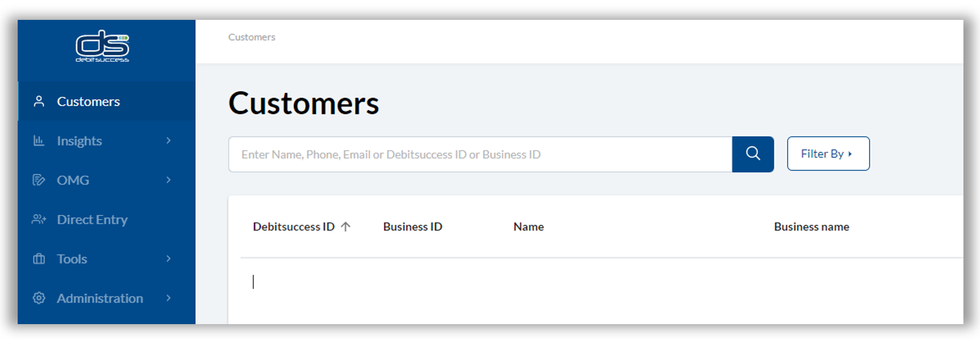Expand the OMG submenu chevron

[168, 180]
